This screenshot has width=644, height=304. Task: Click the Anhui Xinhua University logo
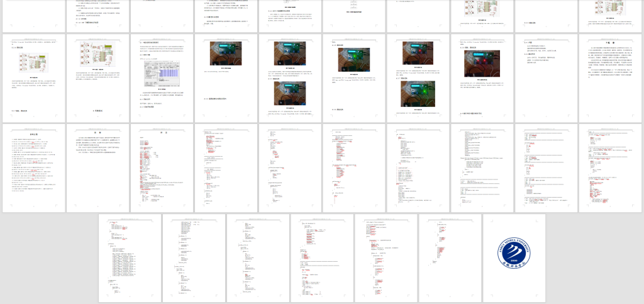pyautogui.click(x=514, y=257)
